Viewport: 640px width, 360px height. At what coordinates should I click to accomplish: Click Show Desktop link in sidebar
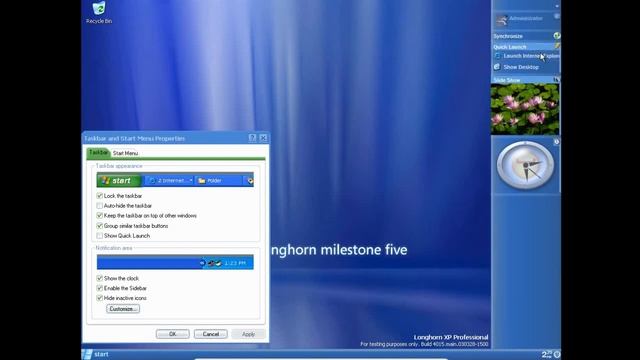pos(521,67)
